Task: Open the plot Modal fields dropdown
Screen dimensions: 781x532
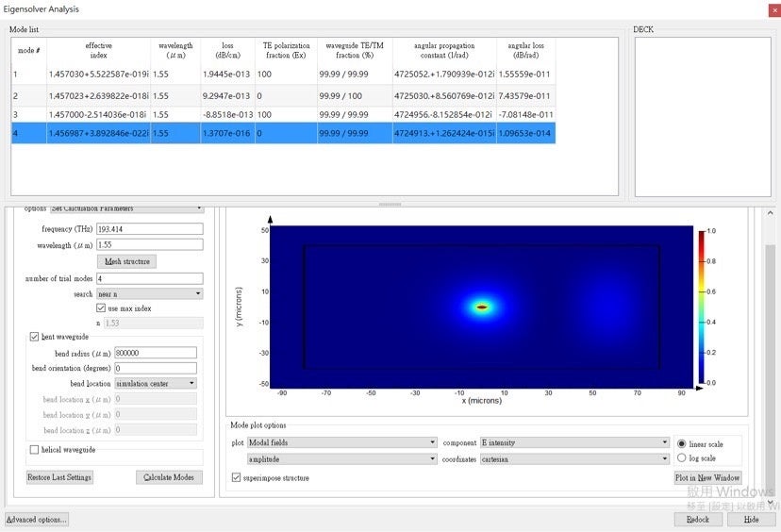Action: click(341, 442)
